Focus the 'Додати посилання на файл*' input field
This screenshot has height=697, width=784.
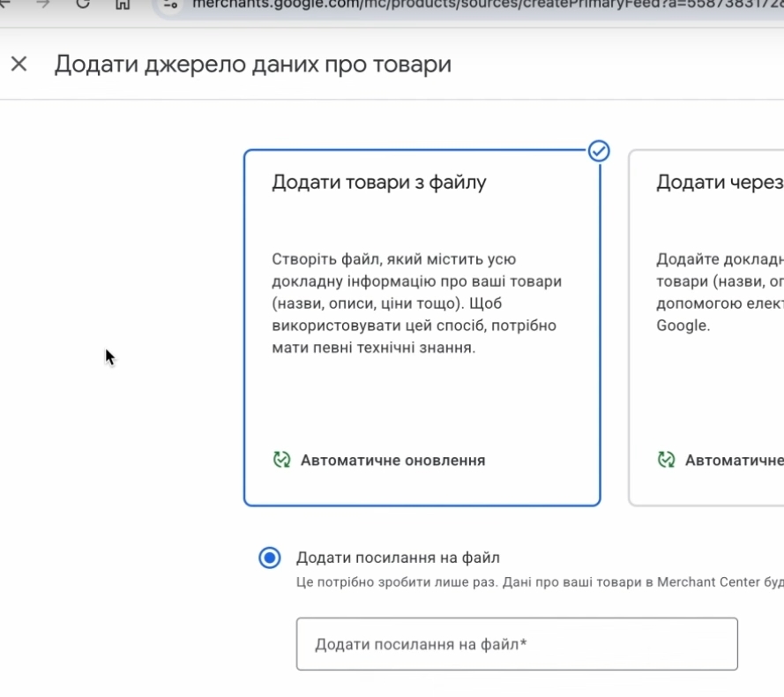tap(516, 644)
